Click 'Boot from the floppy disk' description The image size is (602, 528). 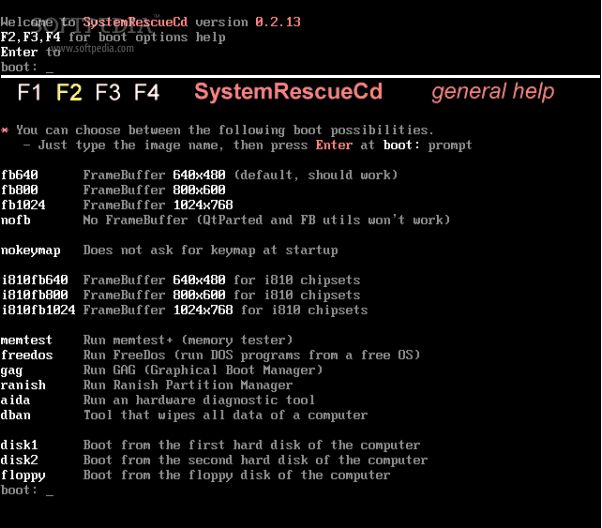tap(236, 475)
